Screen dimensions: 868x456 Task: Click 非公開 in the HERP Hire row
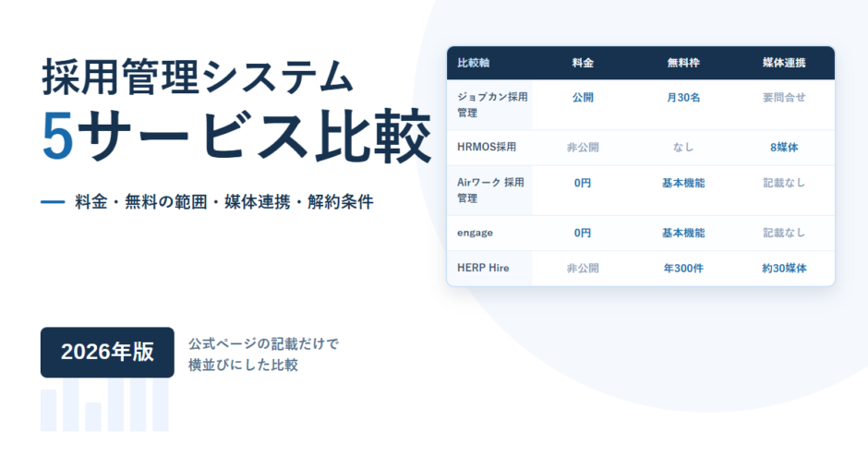pyautogui.click(x=583, y=269)
